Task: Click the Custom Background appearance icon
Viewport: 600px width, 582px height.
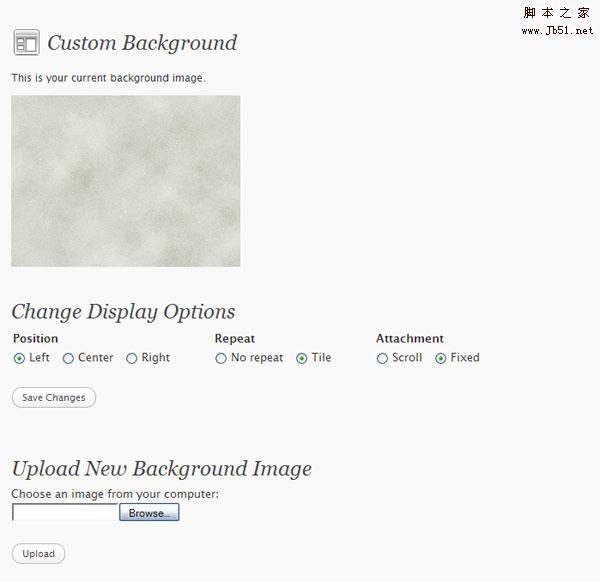Action: point(26,42)
